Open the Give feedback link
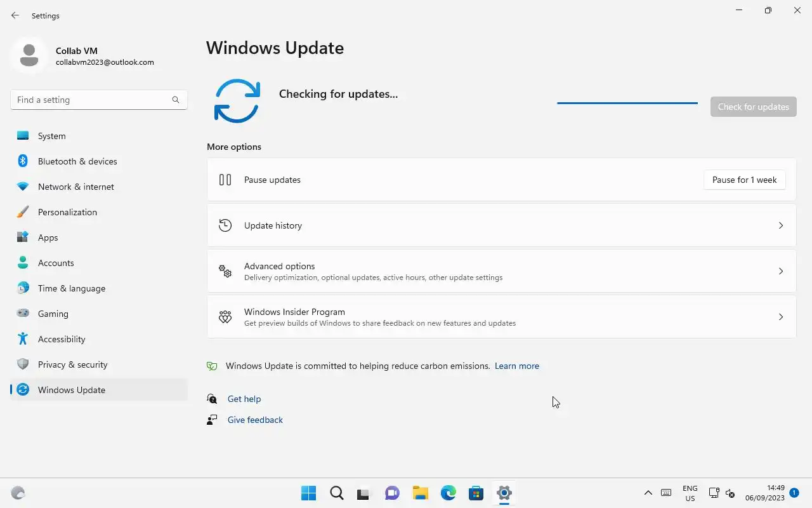Screen dimensions: 812x508 [255, 420]
